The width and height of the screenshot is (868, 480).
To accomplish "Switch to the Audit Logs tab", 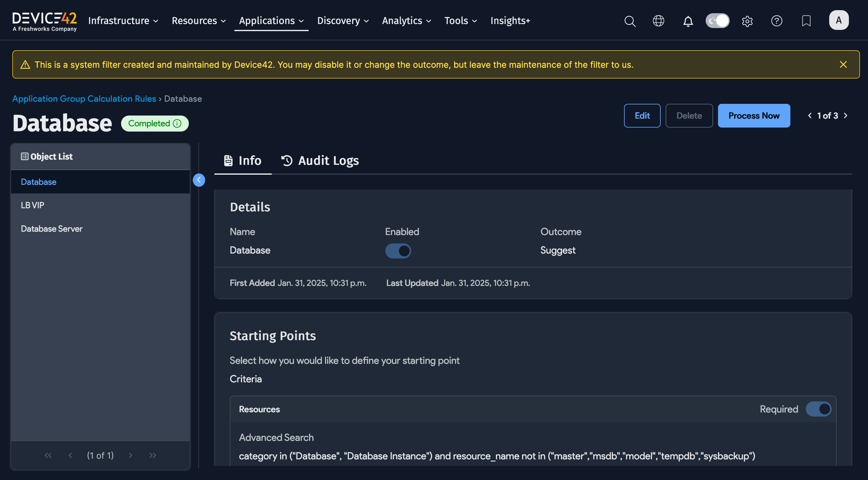I will click(x=320, y=161).
